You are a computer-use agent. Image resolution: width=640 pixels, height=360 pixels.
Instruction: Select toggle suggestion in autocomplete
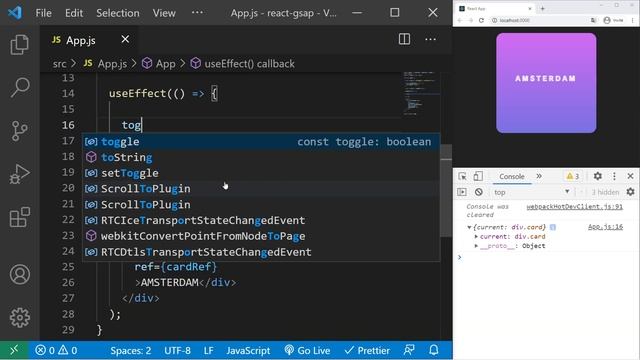click(261, 142)
